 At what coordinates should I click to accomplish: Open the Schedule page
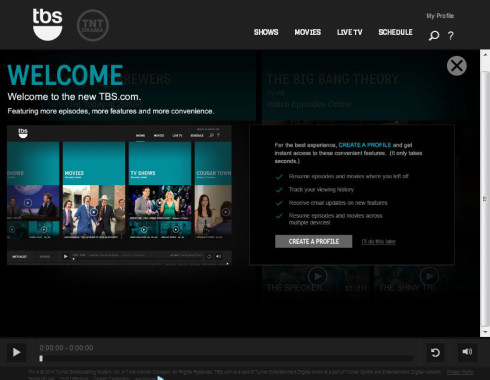[395, 32]
